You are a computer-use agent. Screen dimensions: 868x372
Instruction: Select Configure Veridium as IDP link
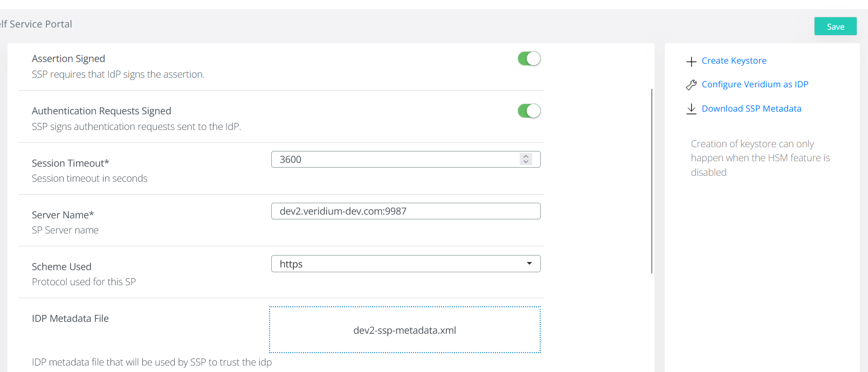pyautogui.click(x=755, y=85)
